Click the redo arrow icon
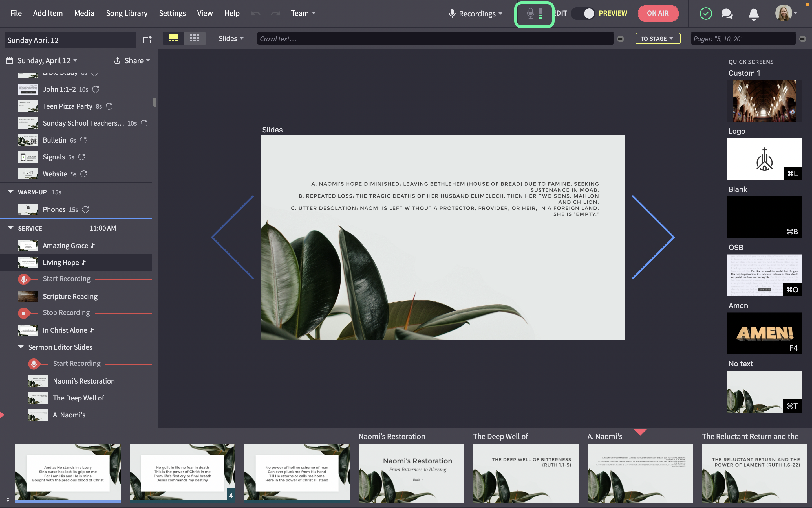Viewport: 812px width, 508px height. coord(275,14)
